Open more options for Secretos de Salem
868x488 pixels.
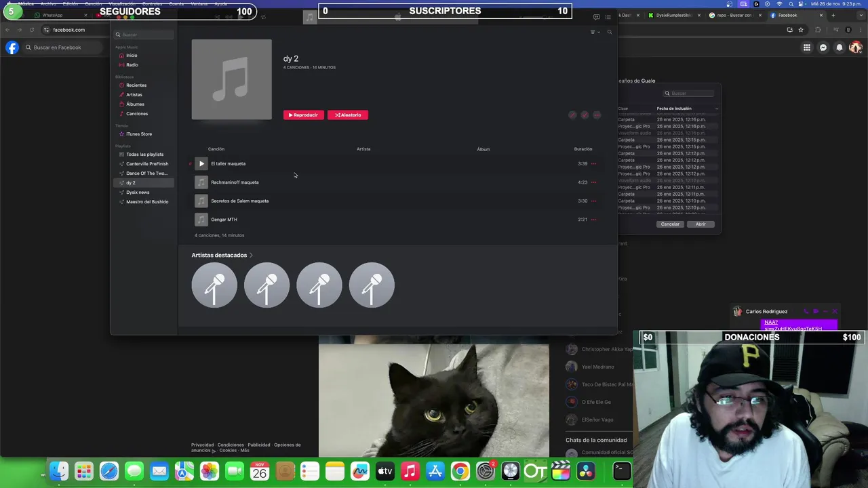(x=593, y=201)
